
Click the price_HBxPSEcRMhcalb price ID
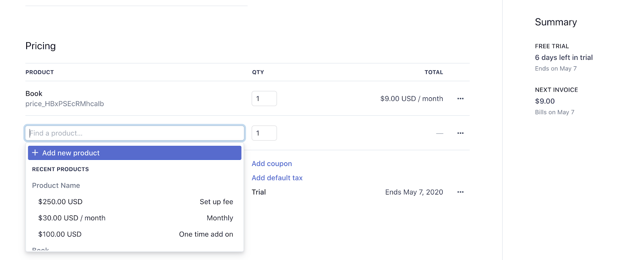pos(65,104)
